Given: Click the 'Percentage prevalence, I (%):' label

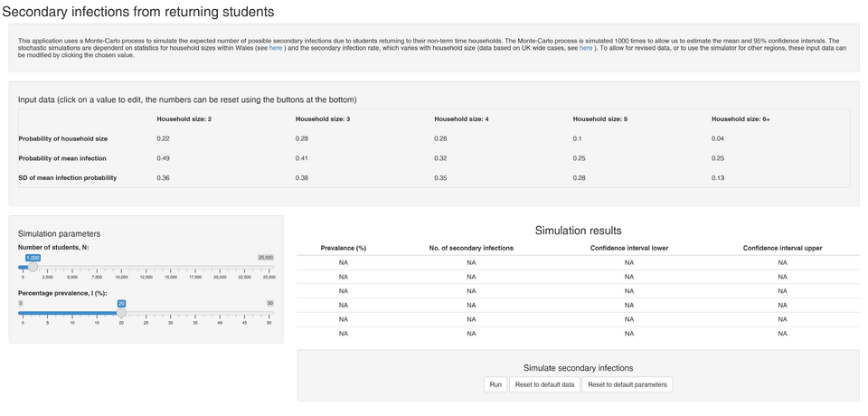Looking at the screenshot, I should (62, 292).
